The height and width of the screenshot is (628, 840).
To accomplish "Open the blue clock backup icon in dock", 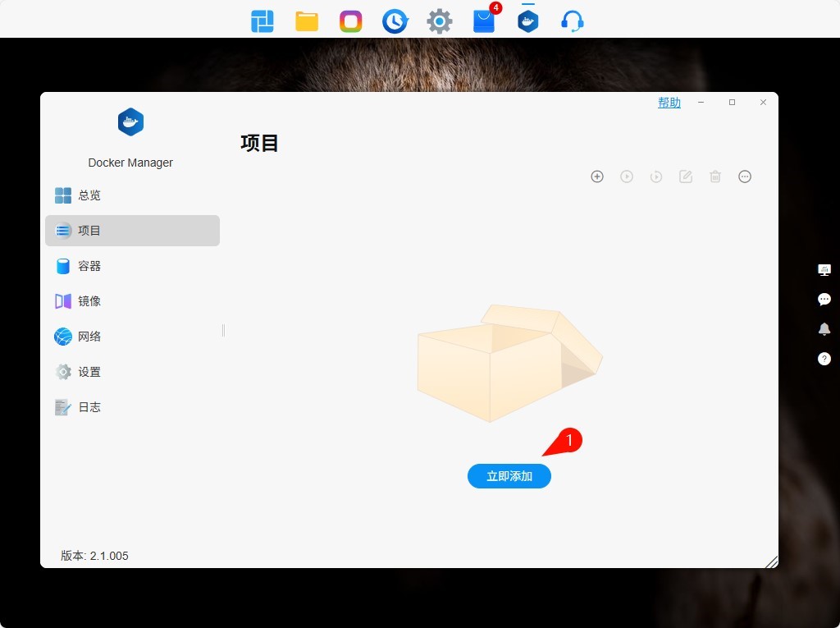I will tap(395, 22).
